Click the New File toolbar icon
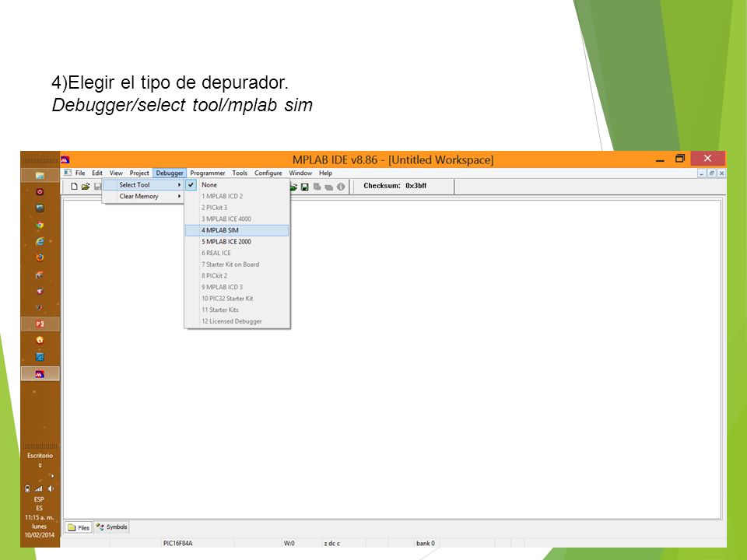This screenshot has width=747, height=560. (x=74, y=187)
